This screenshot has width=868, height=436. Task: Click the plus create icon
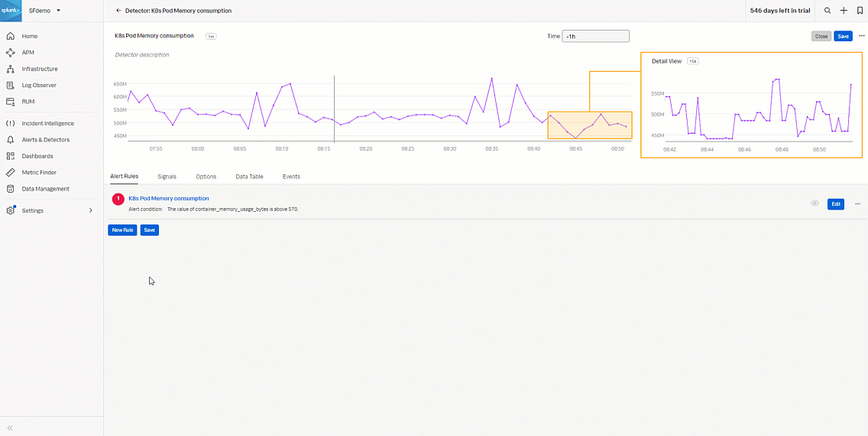tap(844, 11)
